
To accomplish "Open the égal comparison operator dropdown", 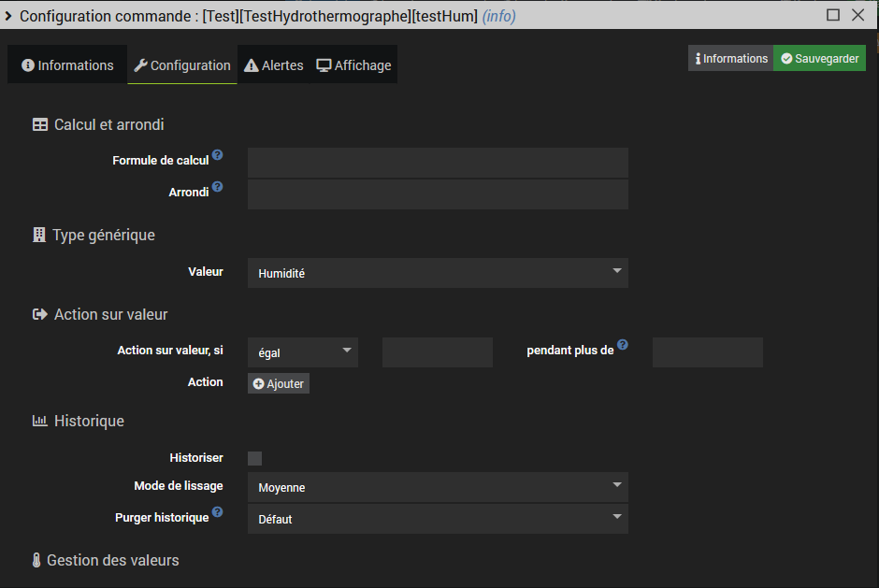I will click(x=303, y=352).
